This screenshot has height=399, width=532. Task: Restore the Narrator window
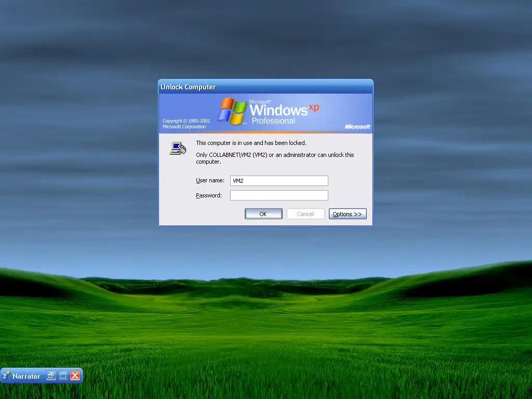51,375
